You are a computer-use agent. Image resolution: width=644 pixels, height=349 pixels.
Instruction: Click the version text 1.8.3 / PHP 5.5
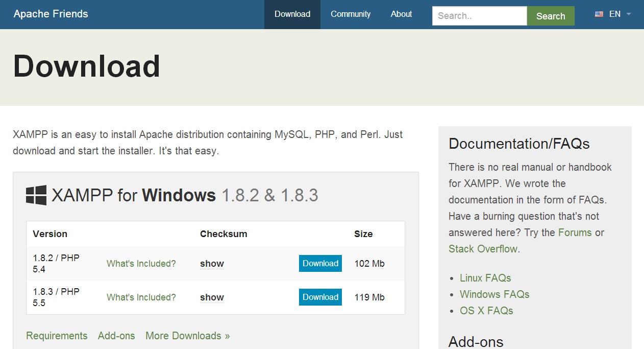click(56, 297)
